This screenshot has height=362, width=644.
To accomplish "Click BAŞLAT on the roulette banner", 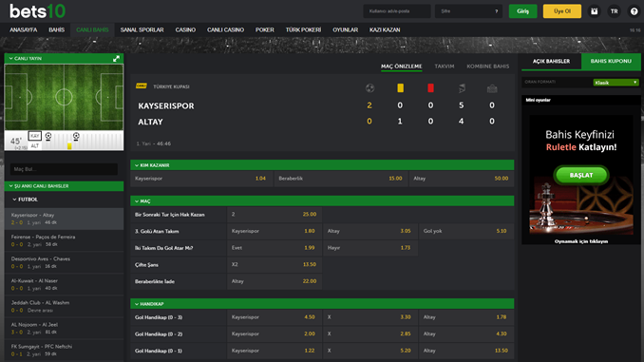I will pos(581,175).
